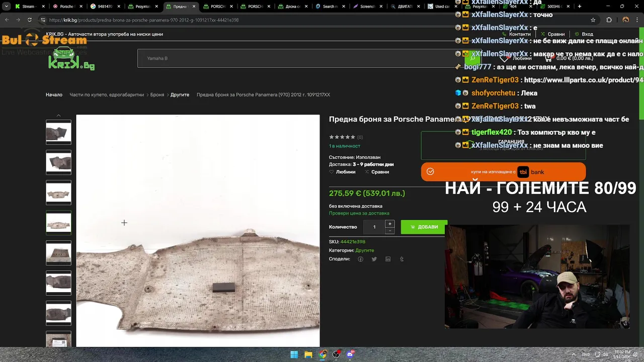Open the ENG language switcher
The height and width of the screenshot is (362, 644).
tap(586, 354)
